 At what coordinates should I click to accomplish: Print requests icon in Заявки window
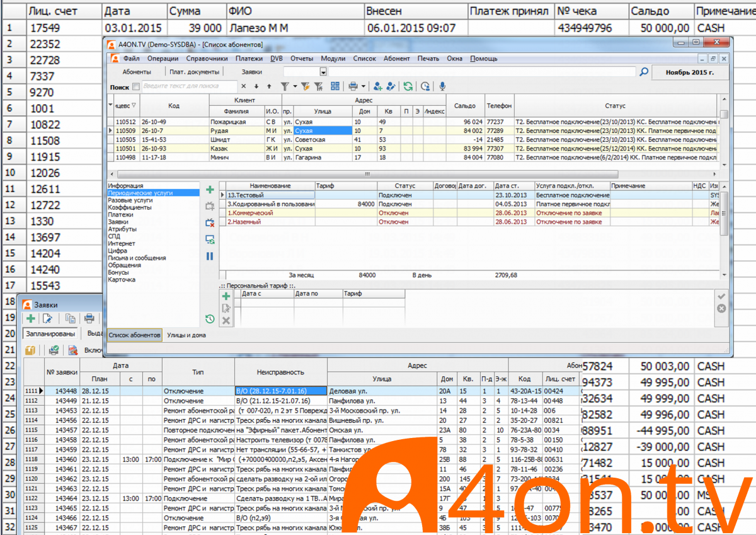pos(89,318)
